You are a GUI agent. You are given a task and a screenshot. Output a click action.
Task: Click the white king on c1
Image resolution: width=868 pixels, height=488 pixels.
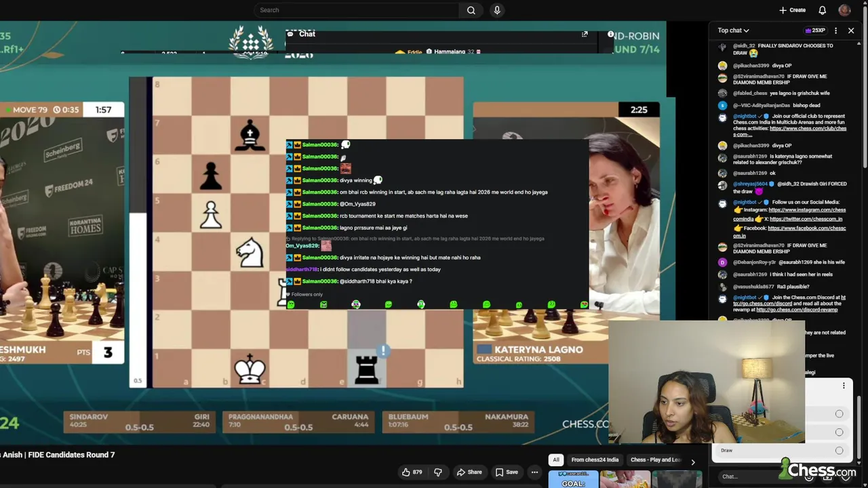pyautogui.click(x=250, y=369)
